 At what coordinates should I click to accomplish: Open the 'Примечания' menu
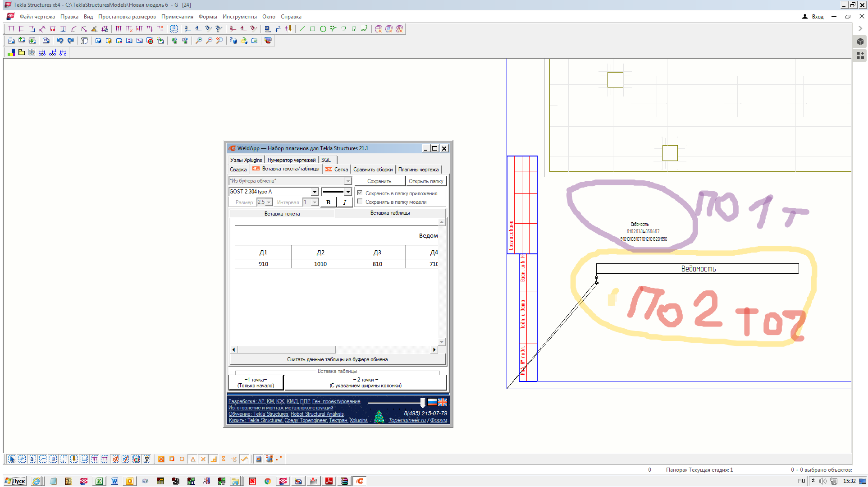coord(177,17)
